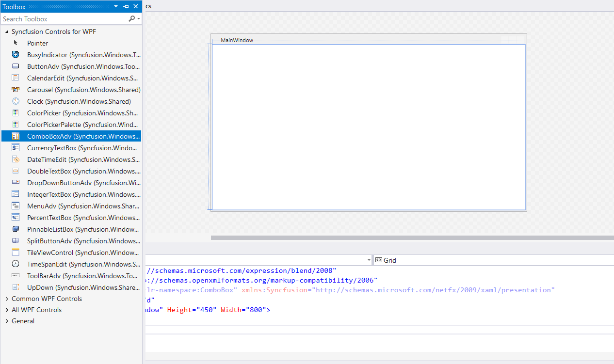Collapse the Syncfusion Controls for WPF group
The width and height of the screenshot is (614, 364).
(x=7, y=32)
